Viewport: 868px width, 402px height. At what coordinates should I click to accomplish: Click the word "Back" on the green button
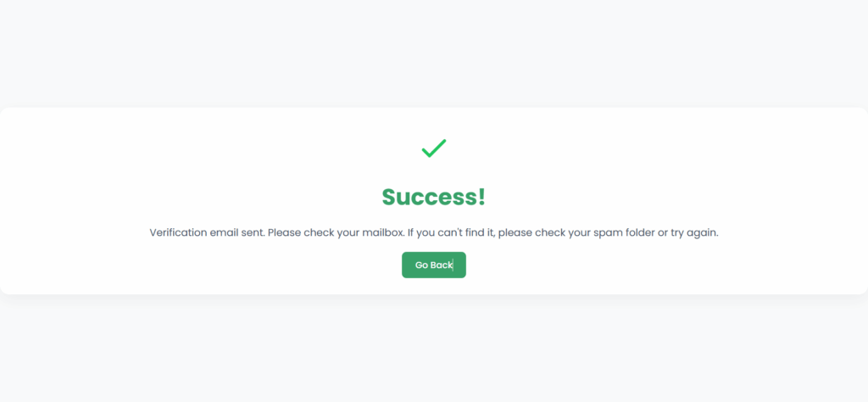click(x=442, y=265)
